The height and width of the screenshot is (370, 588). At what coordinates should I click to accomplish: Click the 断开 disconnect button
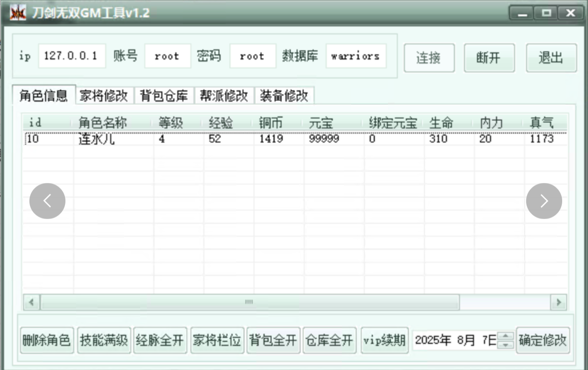pyautogui.click(x=489, y=58)
